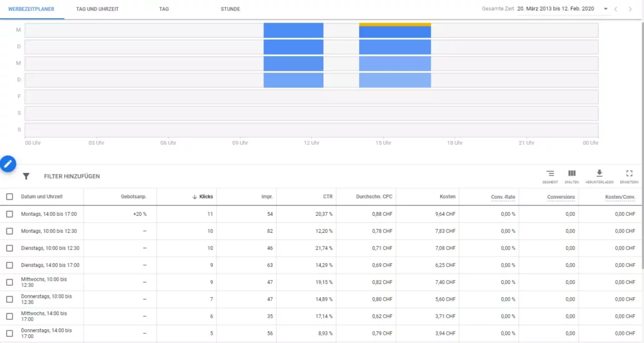Screen dimensions: 644x343
Task: Select the Montags 14:00 bis 17:00 row checkbox
Action: click(x=9, y=214)
